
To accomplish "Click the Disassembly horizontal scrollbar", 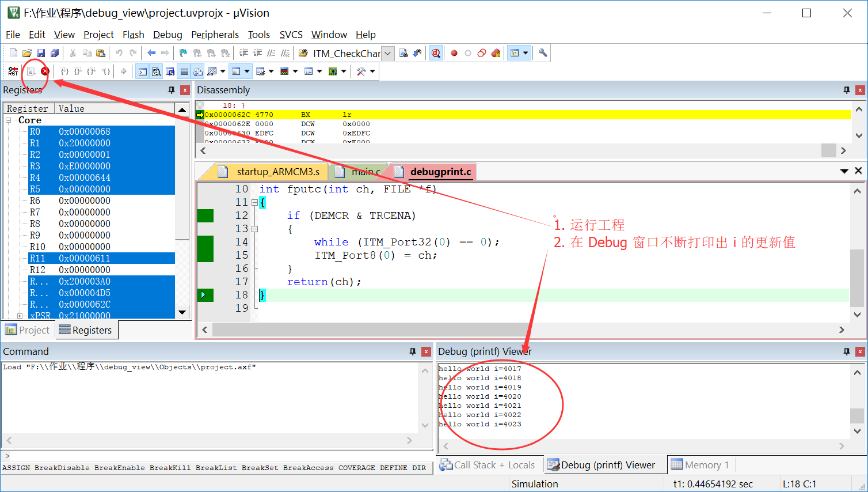I will 518,150.
